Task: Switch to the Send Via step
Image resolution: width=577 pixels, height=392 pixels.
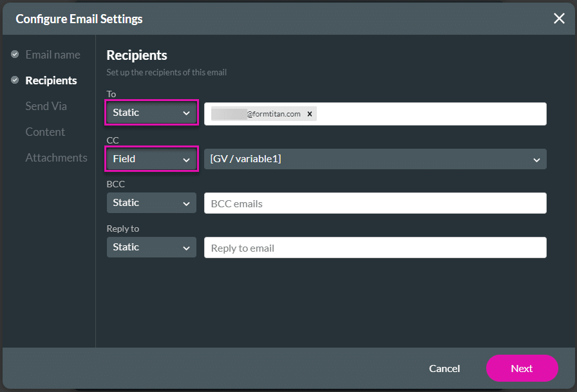Action: [x=46, y=106]
